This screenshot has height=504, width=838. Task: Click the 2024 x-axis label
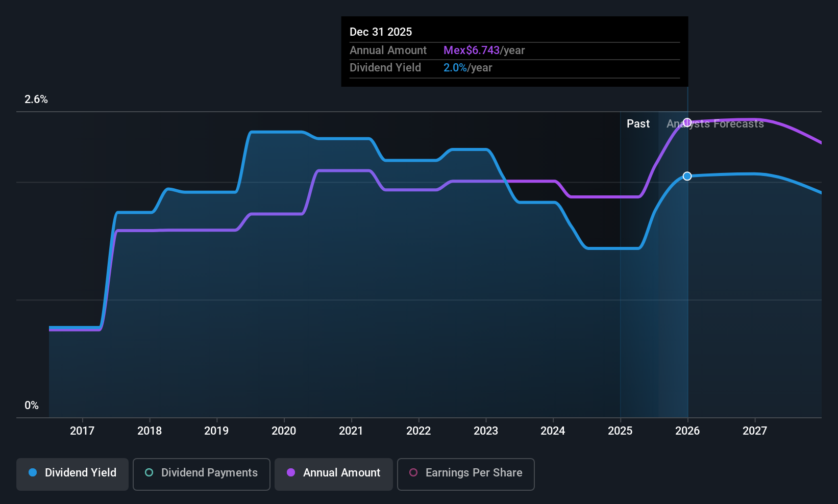[x=553, y=431]
